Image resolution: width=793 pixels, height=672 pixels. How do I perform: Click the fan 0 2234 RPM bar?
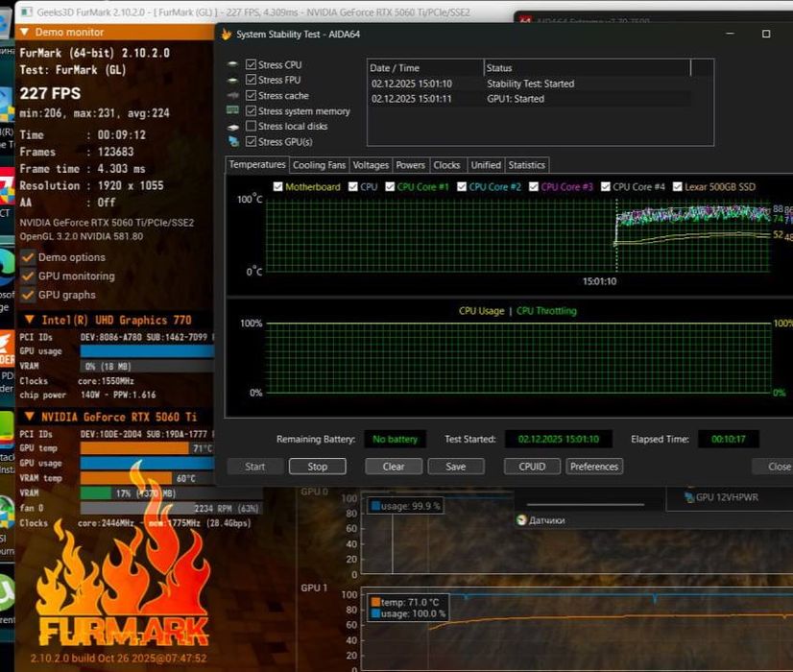[x=171, y=508]
